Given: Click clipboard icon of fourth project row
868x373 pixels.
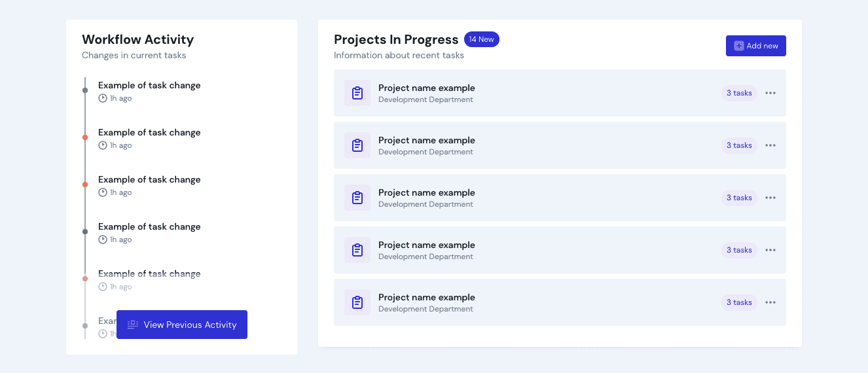Looking at the screenshot, I should click(357, 250).
